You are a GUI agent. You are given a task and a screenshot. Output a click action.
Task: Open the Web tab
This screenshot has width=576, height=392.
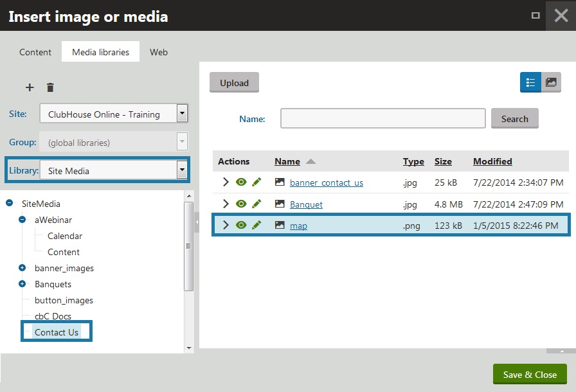click(159, 52)
